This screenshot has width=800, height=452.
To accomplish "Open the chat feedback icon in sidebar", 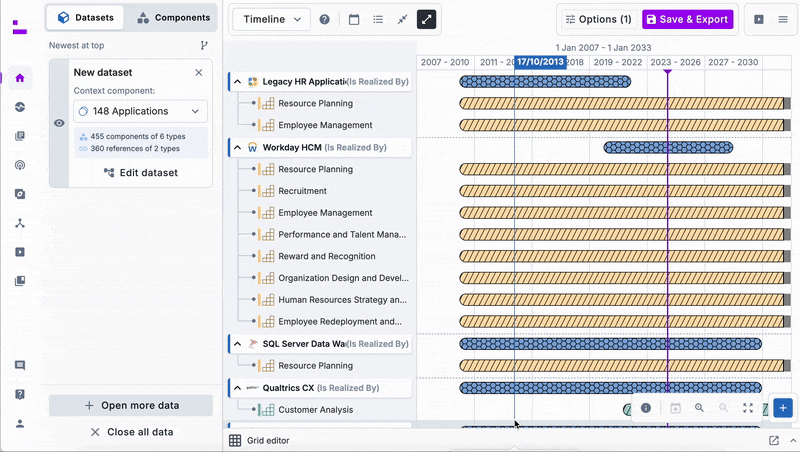I will pos(20,365).
